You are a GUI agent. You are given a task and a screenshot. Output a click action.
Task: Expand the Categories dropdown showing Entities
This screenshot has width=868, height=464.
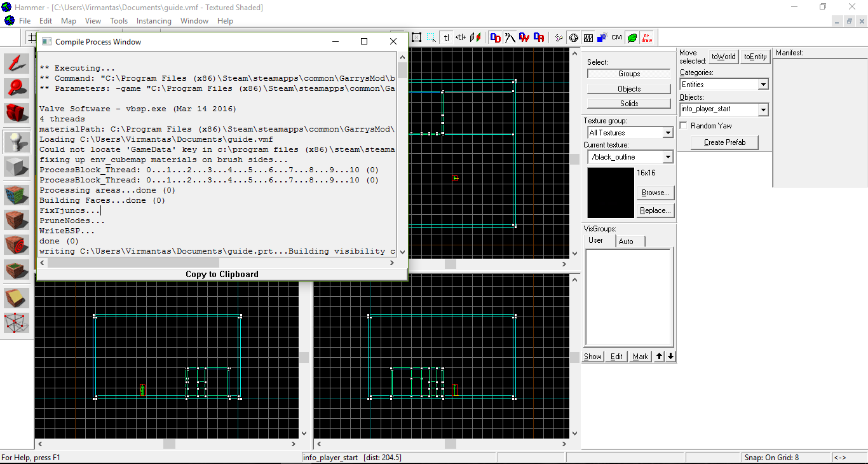(x=763, y=85)
